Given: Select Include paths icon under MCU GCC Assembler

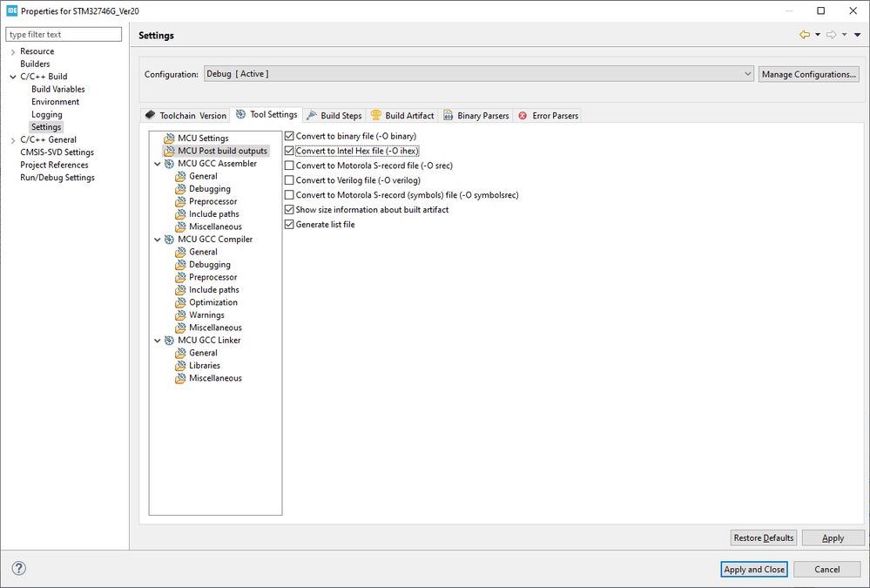Looking at the screenshot, I should (x=180, y=214).
